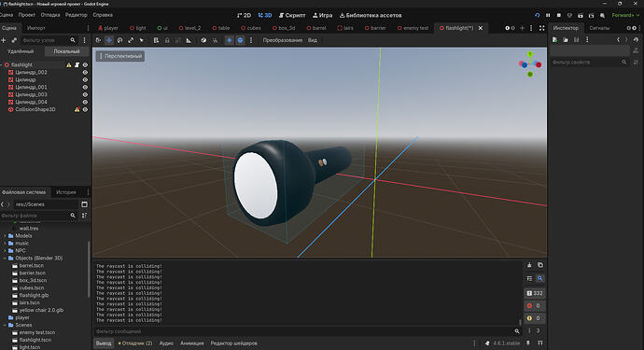Toggle visibility of CollisionShape3D node

click(85, 110)
